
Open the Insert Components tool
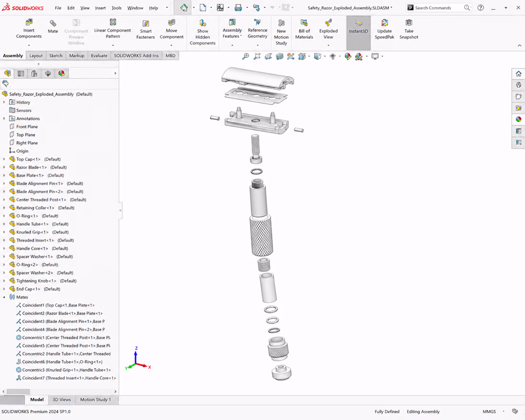[x=29, y=29]
